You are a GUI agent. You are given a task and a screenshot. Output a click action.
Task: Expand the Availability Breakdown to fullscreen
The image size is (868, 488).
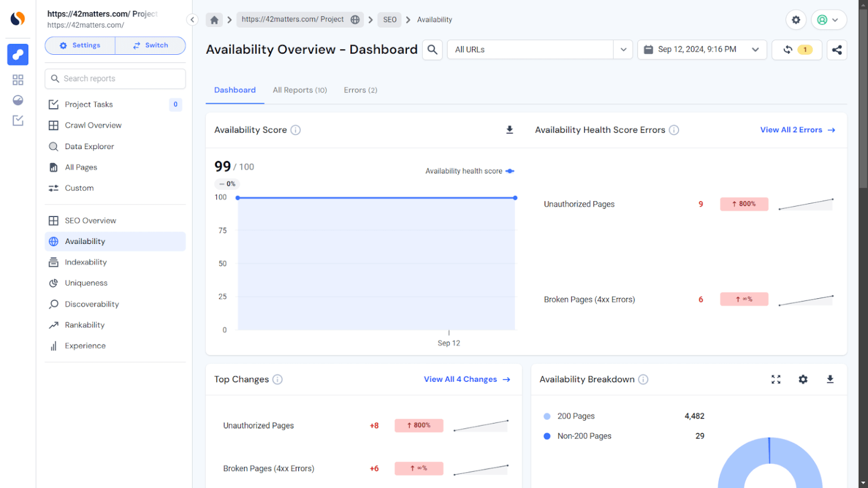776,379
